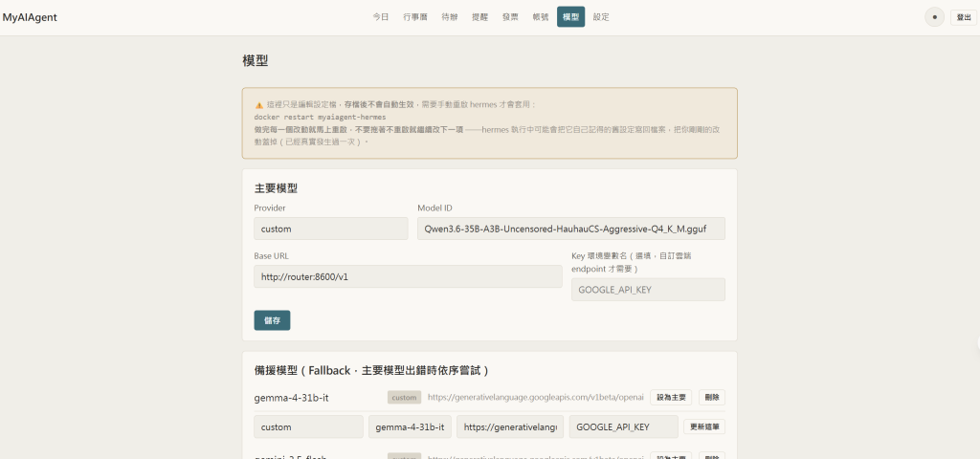Click the 登出 logout button

click(963, 17)
